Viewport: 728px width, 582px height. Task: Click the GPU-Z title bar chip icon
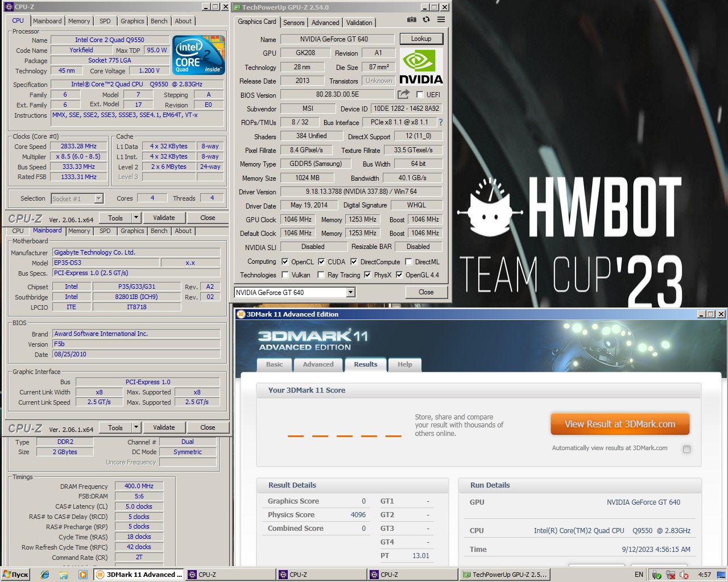click(x=238, y=7)
